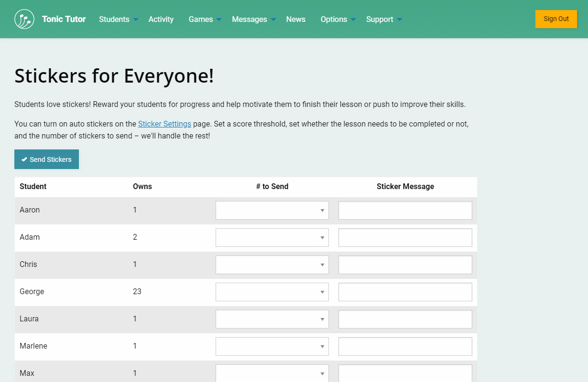Image resolution: width=588 pixels, height=382 pixels.
Task: Open Adam's number to send dropdown
Action: click(272, 237)
